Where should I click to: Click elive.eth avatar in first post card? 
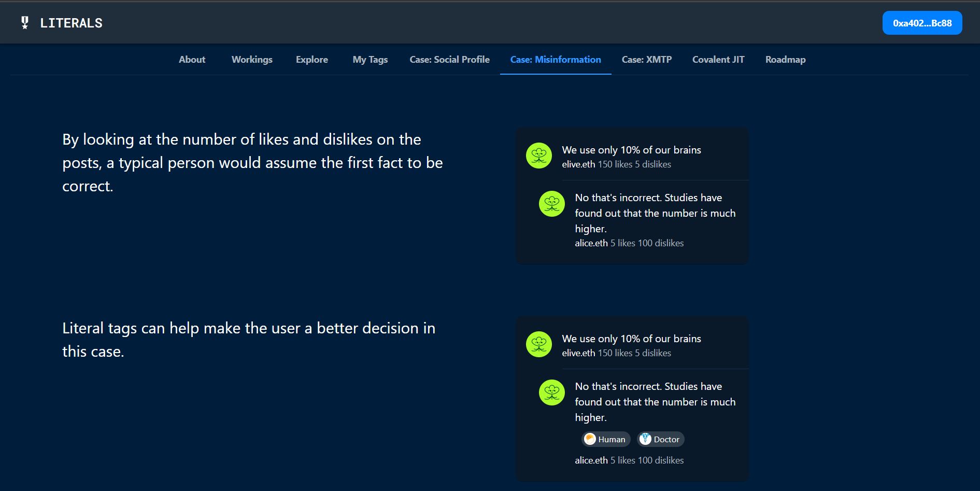click(539, 156)
